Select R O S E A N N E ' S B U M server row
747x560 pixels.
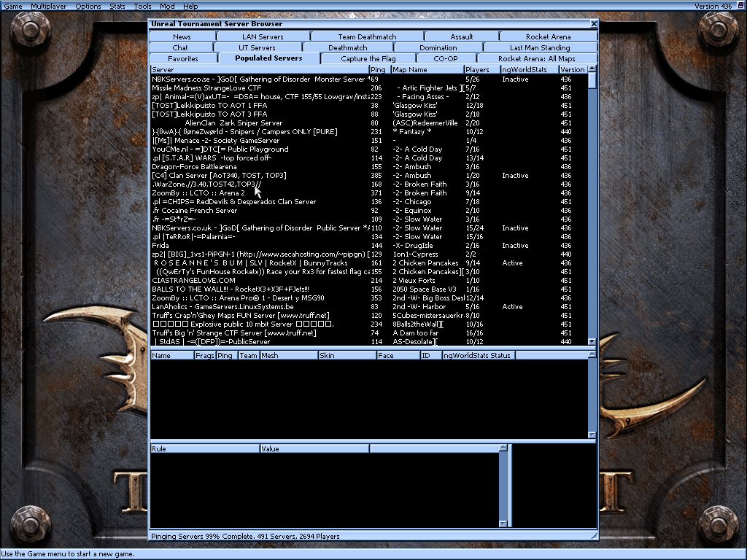point(369,262)
